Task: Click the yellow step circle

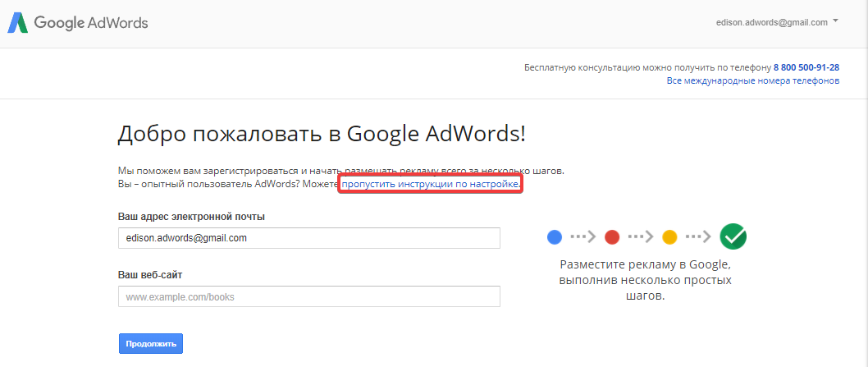Action: coord(669,237)
